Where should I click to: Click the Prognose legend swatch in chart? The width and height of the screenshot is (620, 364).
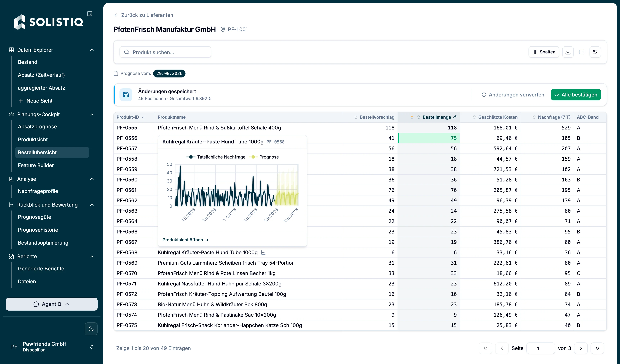point(253,157)
